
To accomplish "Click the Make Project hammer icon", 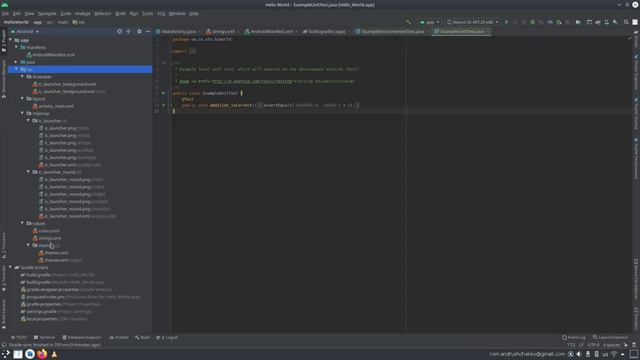I will click(409, 22).
